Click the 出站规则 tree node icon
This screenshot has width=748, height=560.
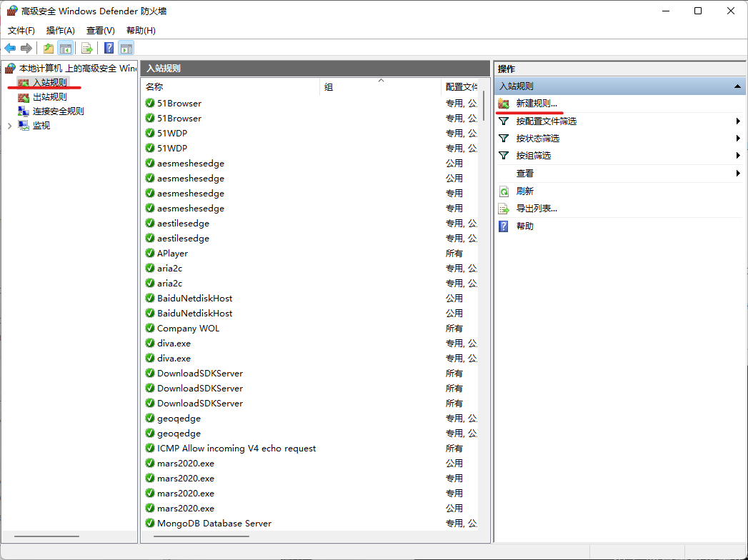(24, 97)
